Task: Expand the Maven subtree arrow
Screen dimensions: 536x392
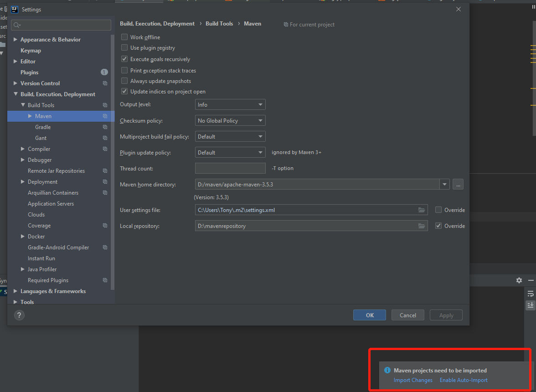Action: (x=30, y=116)
